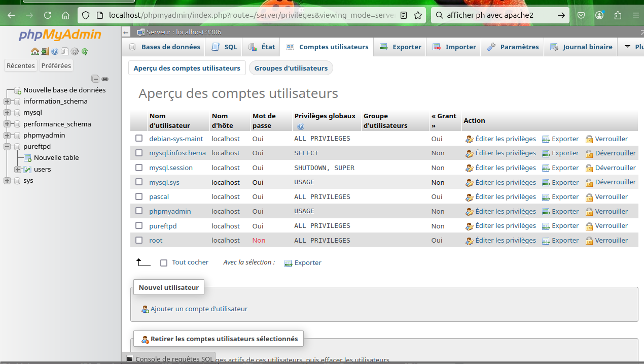644x364 pixels.
Task: Click the database icon beside mysql
Action: click(x=17, y=113)
